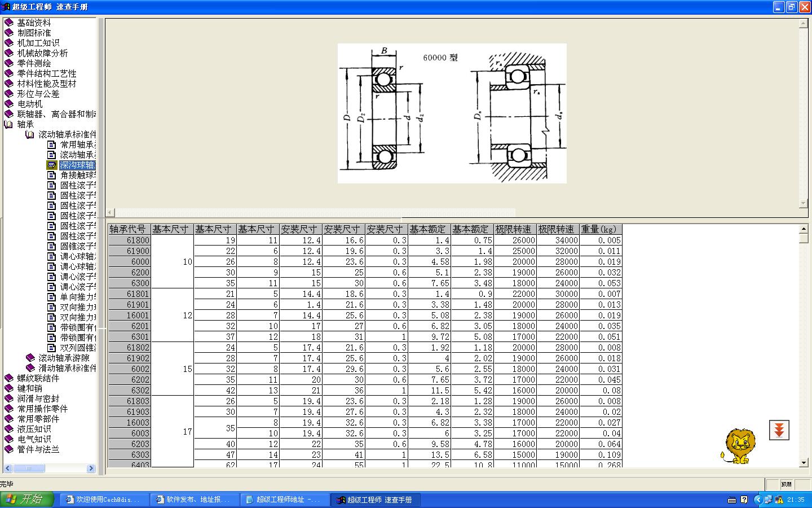The image size is (812, 508).
Task: Click the 21:35 system clock
Action: click(796, 500)
